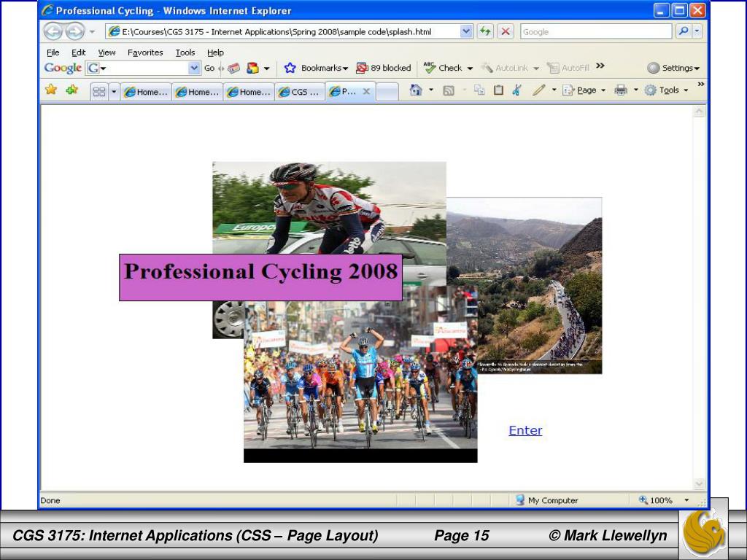
Task: Switch to the first Home tab
Action: coord(145,92)
